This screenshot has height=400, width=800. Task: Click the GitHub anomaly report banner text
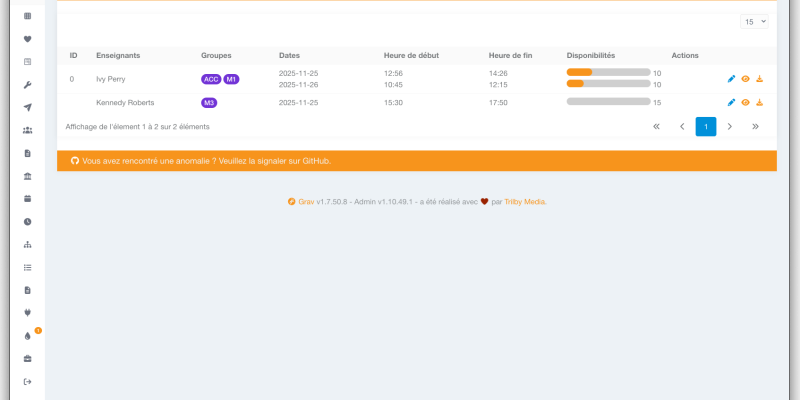click(x=207, y=161)
